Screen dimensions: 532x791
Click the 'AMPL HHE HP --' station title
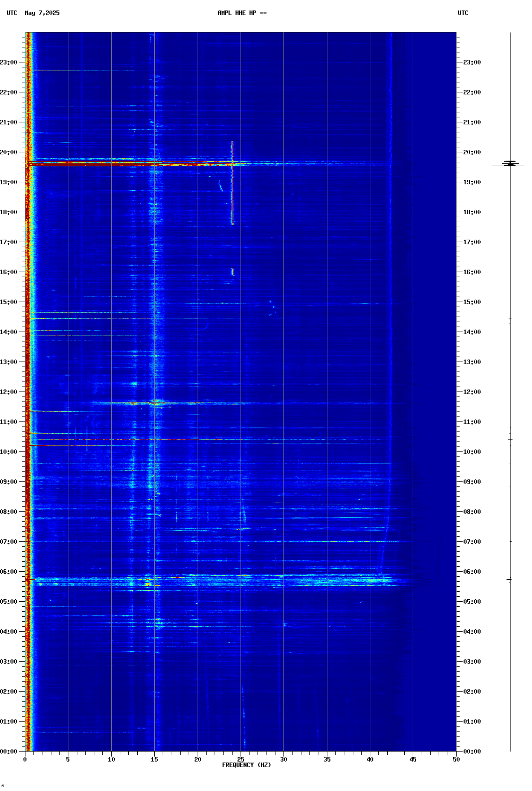242,13
